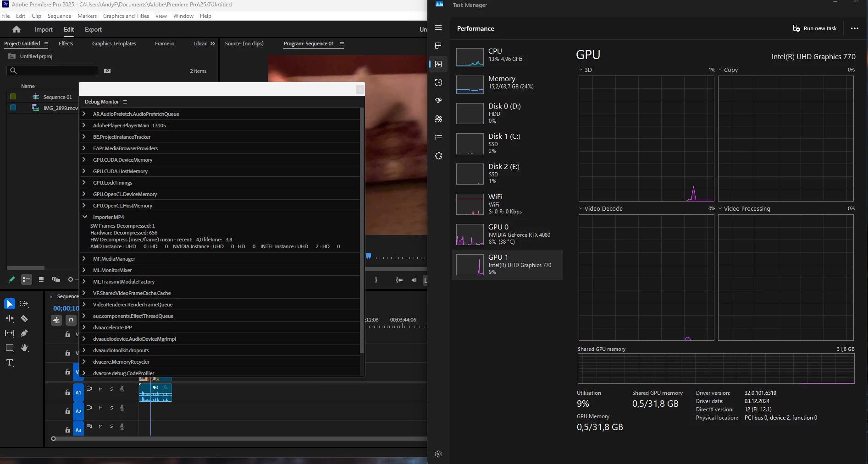Toggle lock on audio track A1
868x464 pixels.
point(67,393)
